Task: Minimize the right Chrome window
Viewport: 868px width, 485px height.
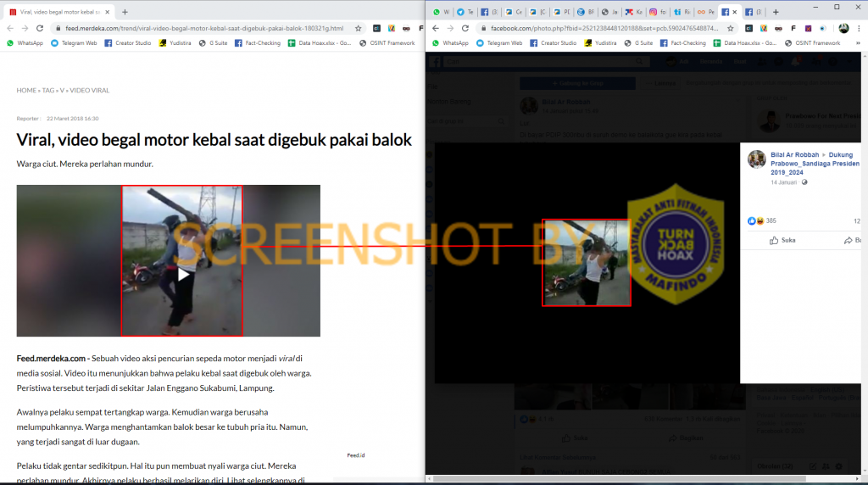Action: 815,7
